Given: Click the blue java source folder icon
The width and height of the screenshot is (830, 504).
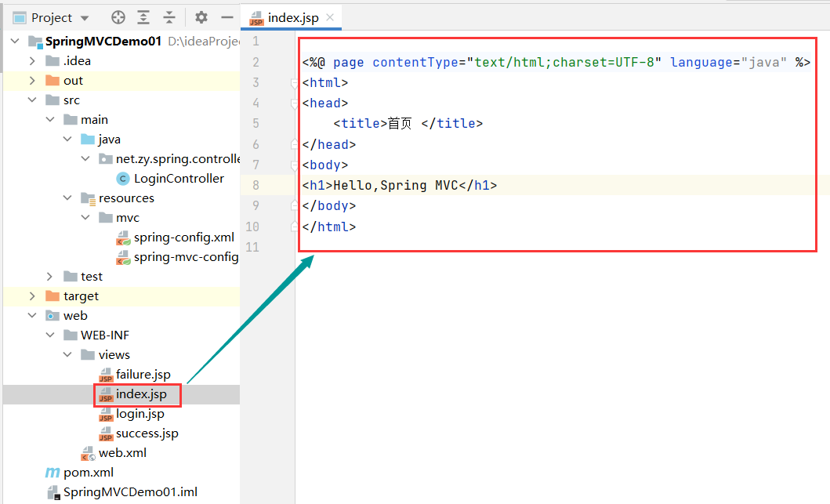Looking at the screenshot, I should [x=88, y=140].
